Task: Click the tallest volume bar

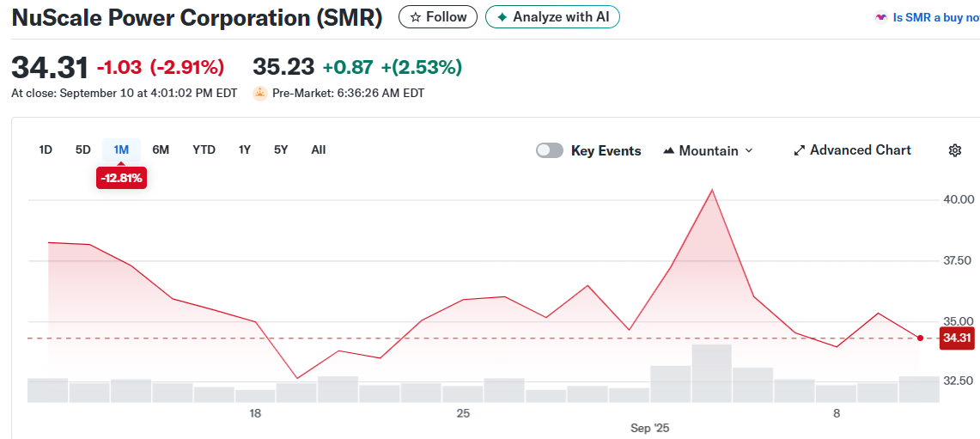Action: tap(711, 374)
